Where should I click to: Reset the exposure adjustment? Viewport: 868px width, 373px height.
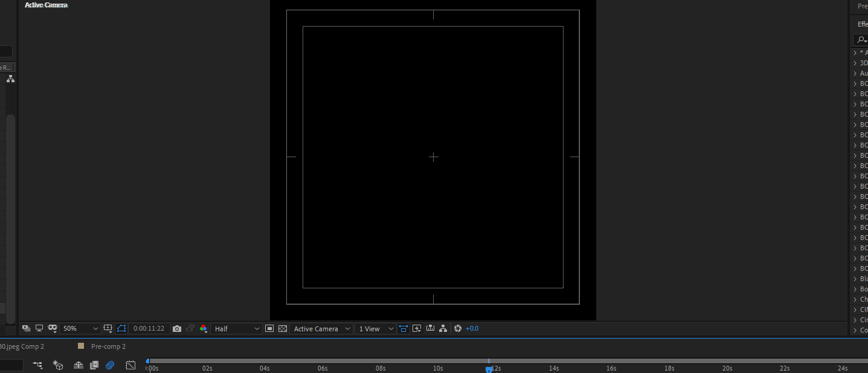[x=457, y=328]
